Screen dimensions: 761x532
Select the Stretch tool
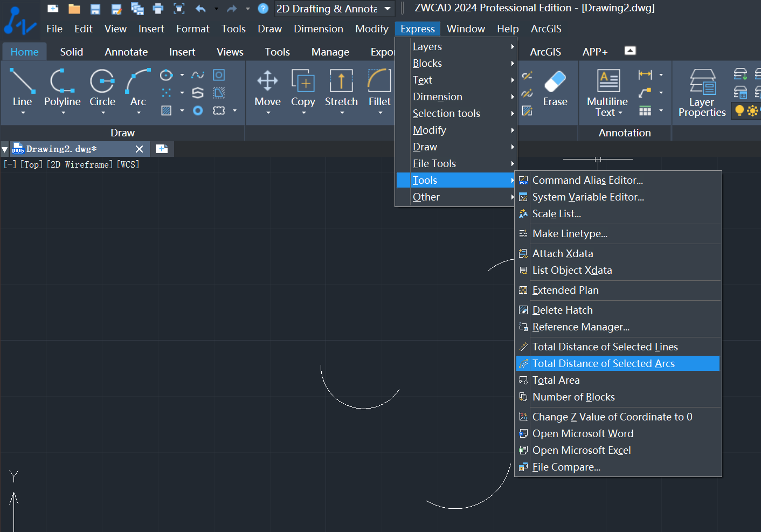pyautogui.click(x=341, y=86)
